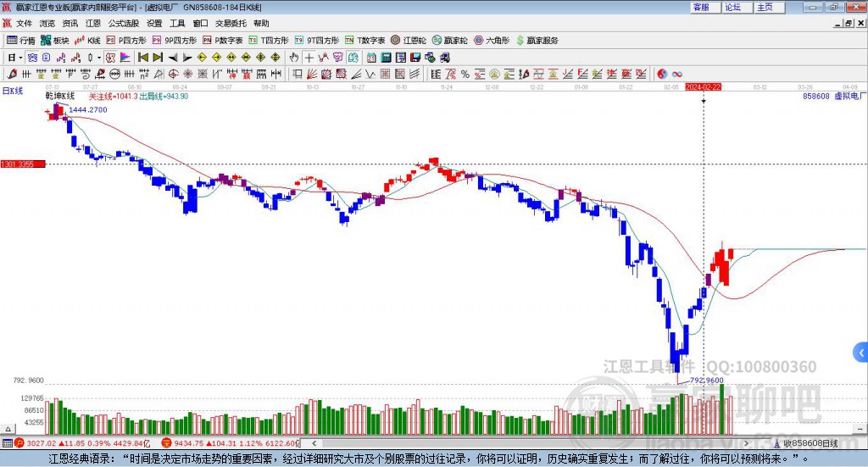Click the blue infinity symbol icon

pyautogui.click(x=677, y=74)
